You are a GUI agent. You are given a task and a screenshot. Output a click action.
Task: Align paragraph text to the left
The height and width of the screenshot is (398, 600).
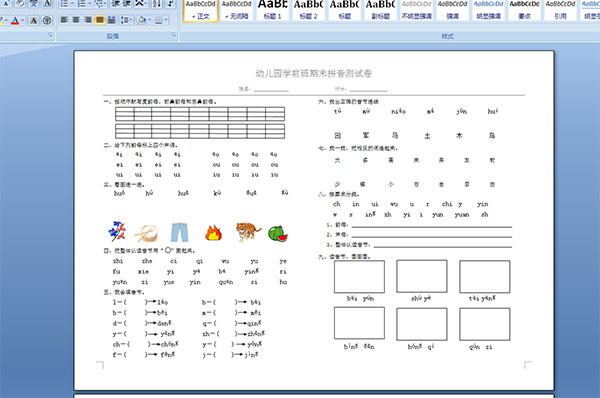tap(64, 20)
